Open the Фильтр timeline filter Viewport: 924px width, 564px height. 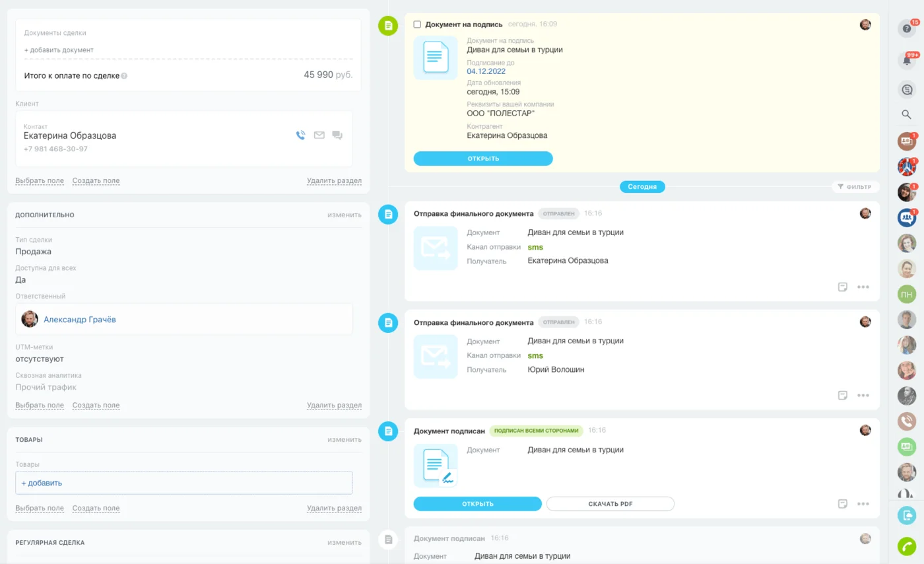(x=855, y=187)
